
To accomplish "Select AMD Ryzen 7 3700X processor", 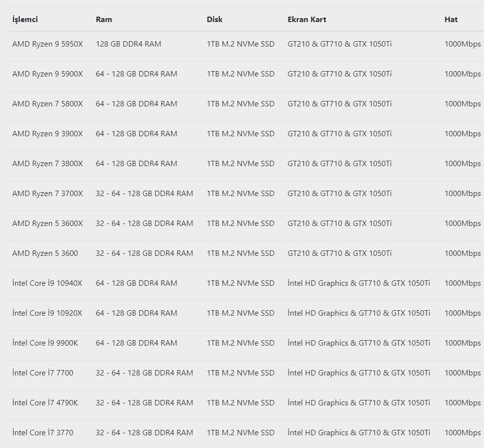I will tap(48, 194).
